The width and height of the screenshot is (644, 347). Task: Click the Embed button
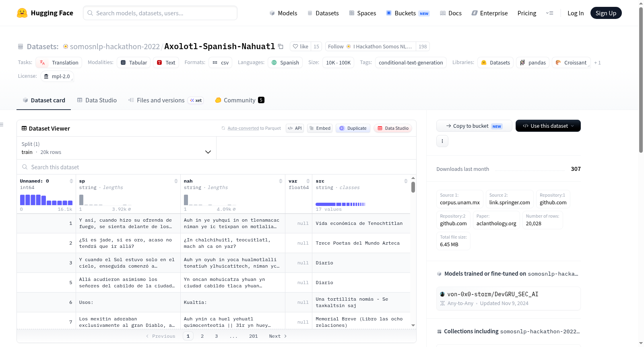(x=320, y=128)
